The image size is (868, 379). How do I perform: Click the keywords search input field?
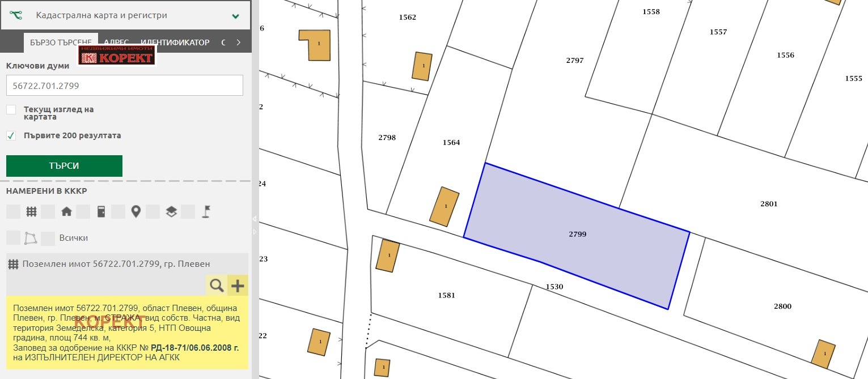coord(125,86)
